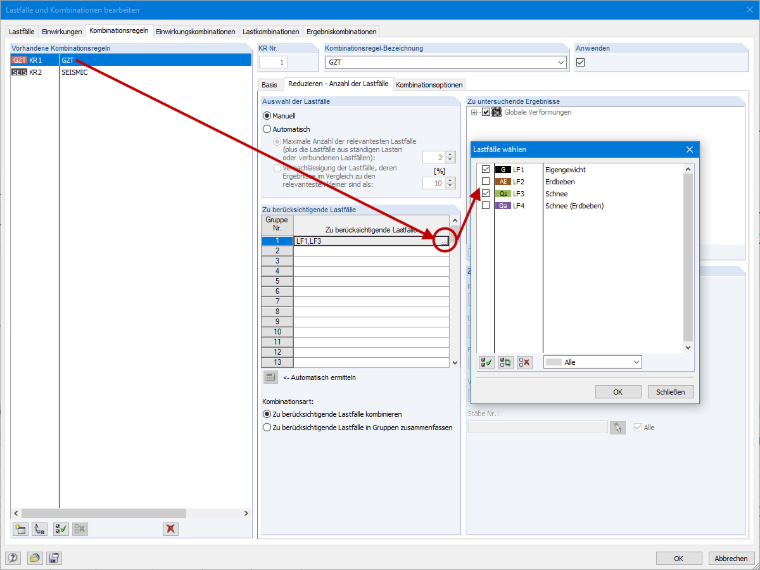
Task: Click the purple Qs tag of LF4
Action: (x=503, y=206)
